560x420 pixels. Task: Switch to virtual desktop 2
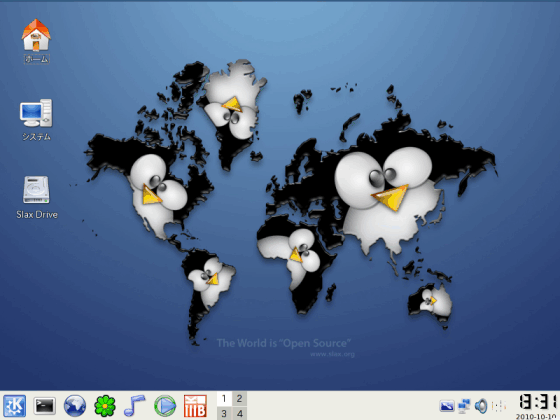click(x=240, y=398)
